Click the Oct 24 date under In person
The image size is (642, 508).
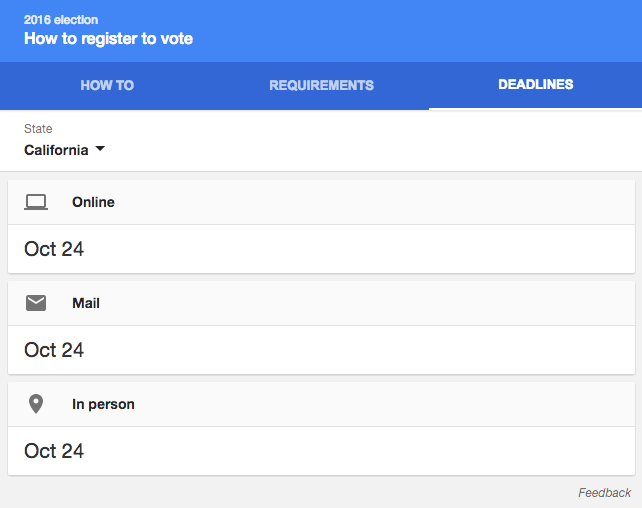tap(54, 451)
